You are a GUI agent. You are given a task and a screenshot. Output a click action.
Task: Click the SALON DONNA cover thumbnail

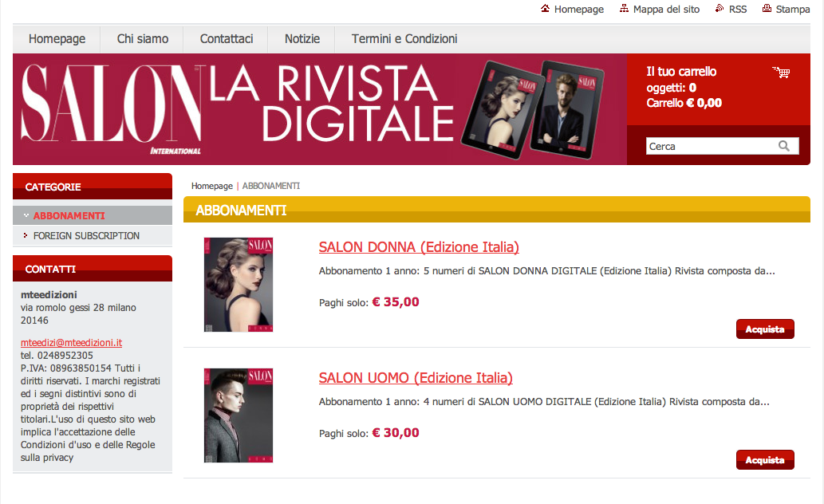pos(239,285)
